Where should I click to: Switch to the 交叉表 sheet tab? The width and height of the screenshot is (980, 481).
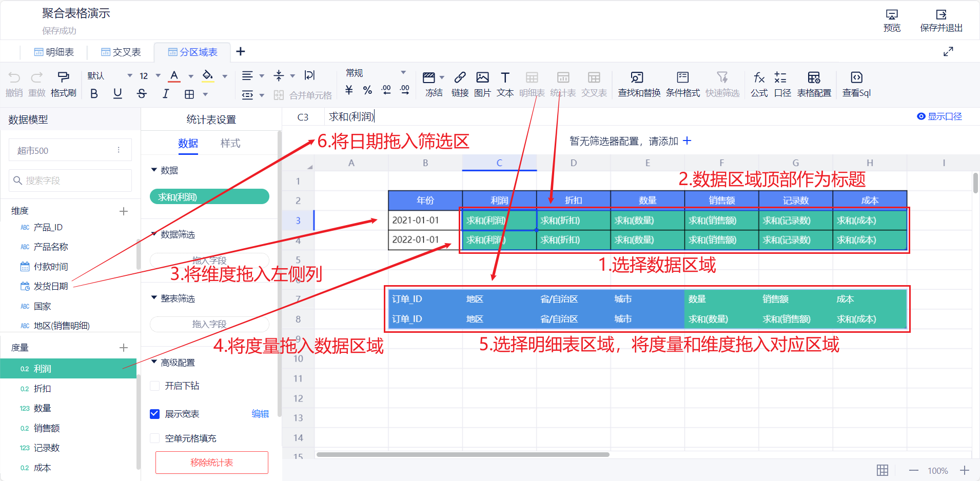tap(121, 52)
